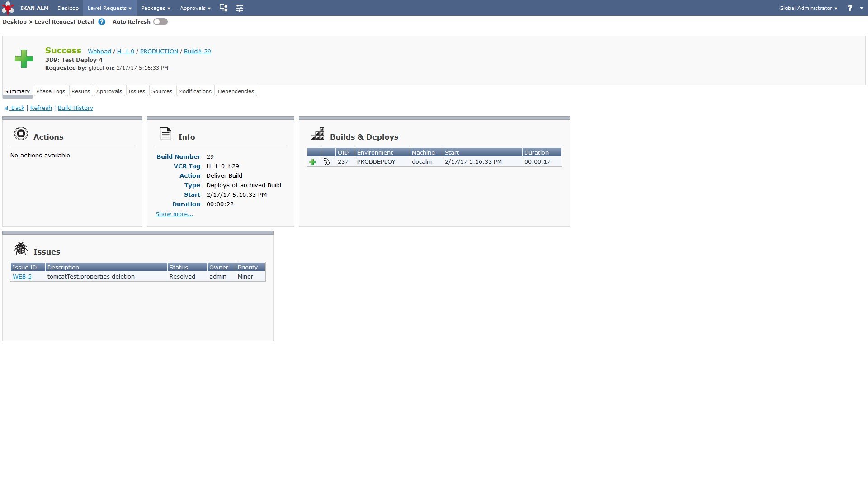Open the Desktop menu item

(x=68, y=8)
